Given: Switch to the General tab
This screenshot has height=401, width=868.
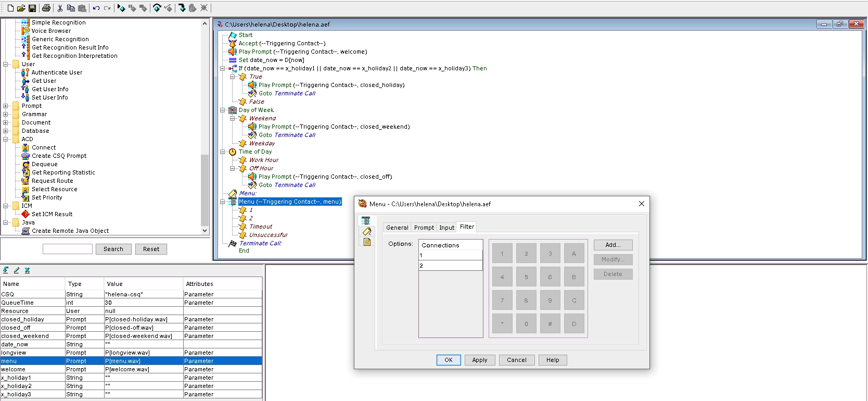Looking at the screenshot, I should [397, 228].
